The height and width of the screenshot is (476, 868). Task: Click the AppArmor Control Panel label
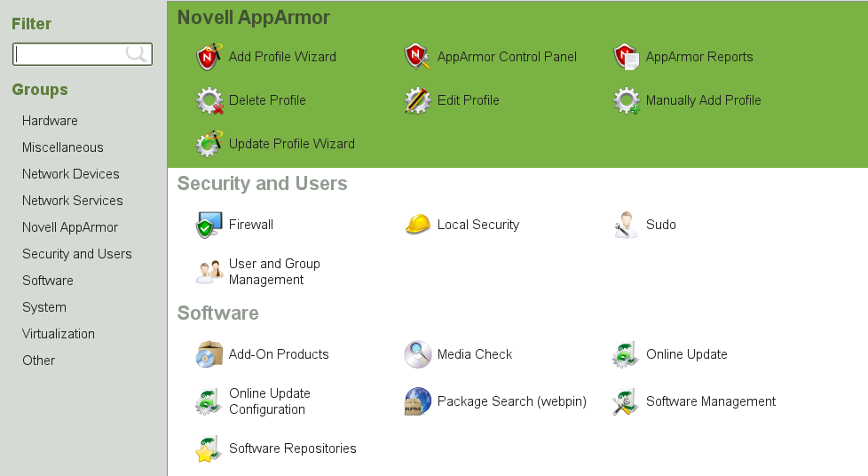pos(507,57)
